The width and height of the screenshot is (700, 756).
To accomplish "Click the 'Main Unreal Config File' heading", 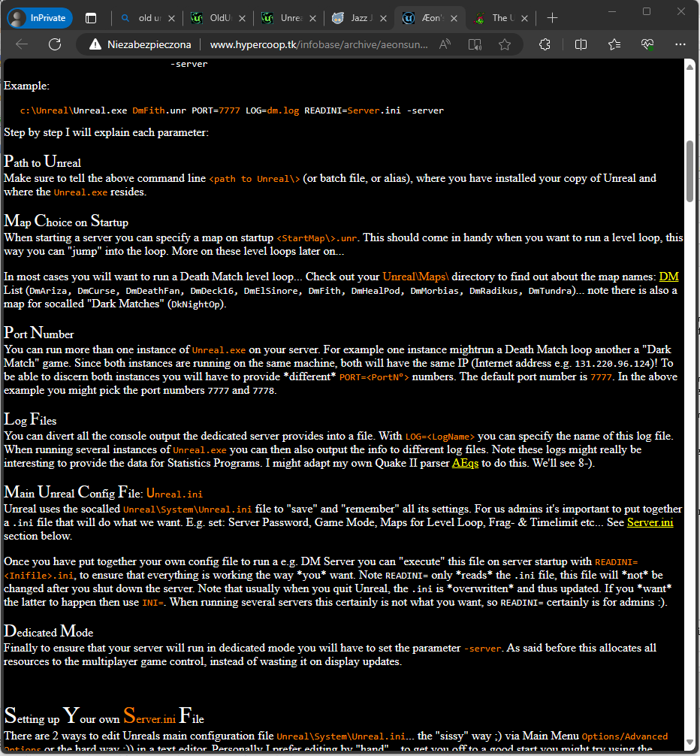I will point(103,492).
